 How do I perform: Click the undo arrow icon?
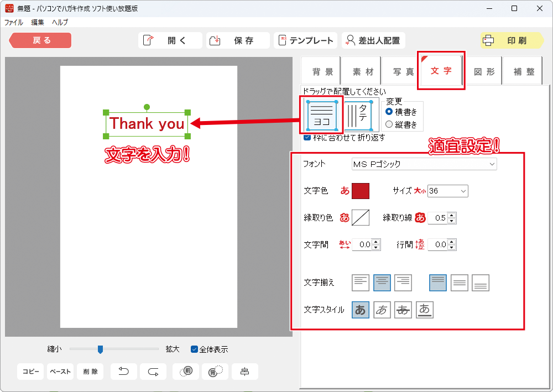[x=124, y=372]
